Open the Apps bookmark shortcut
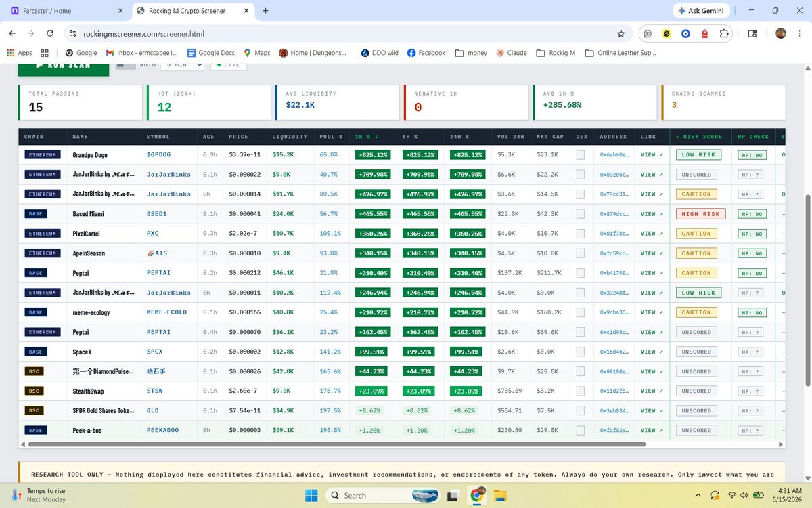 (x=19, y=53)
